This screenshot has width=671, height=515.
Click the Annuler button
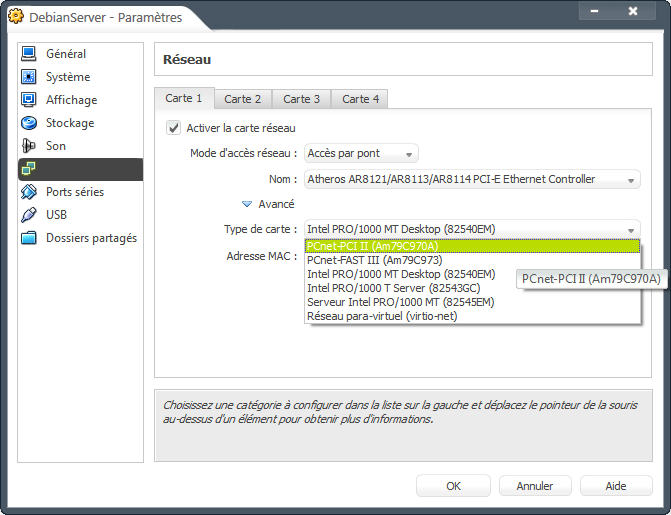tap(535, 486)
